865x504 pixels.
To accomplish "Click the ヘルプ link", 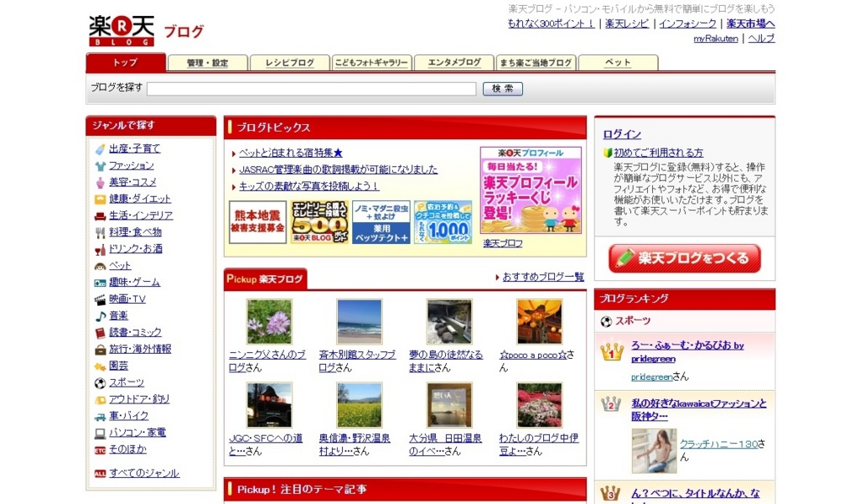I will click(x=761, y=39).
